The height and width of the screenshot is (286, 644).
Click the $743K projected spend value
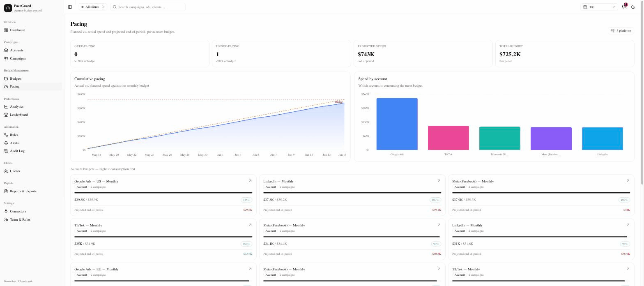tap(366, 54)
